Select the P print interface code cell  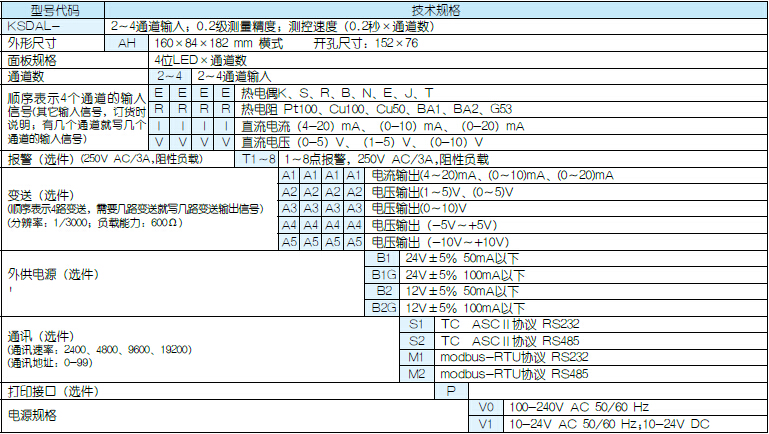[451, 391]
